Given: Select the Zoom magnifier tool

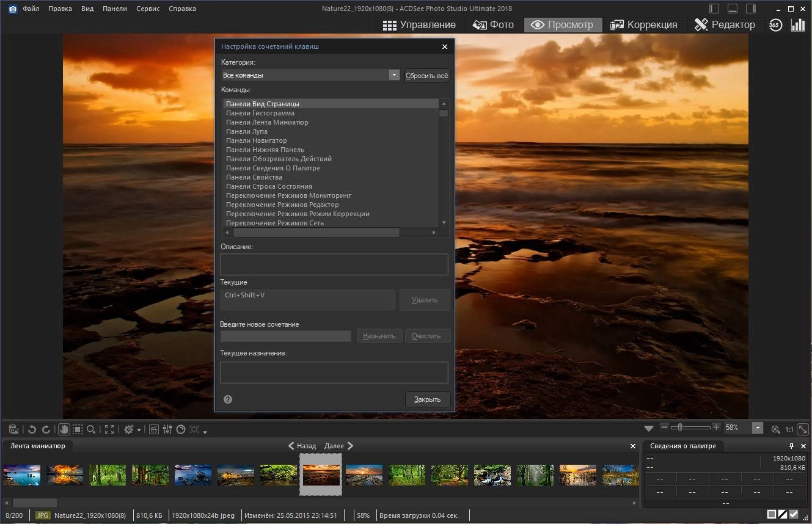Looking at the screenshot, I should [x=91, y=429].
